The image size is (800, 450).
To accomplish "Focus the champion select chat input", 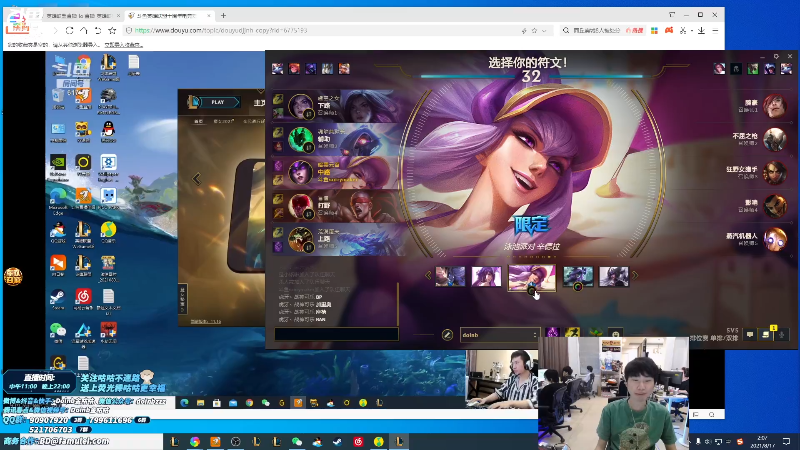I will [336, 334].
